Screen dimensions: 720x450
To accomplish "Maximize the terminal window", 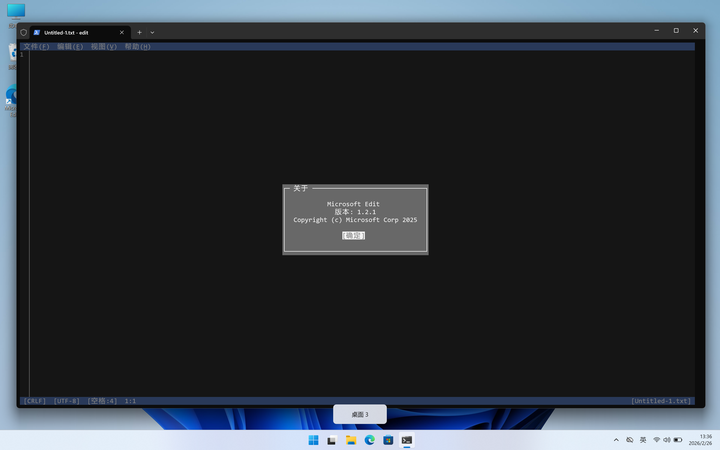I will (x=676, y=31).
